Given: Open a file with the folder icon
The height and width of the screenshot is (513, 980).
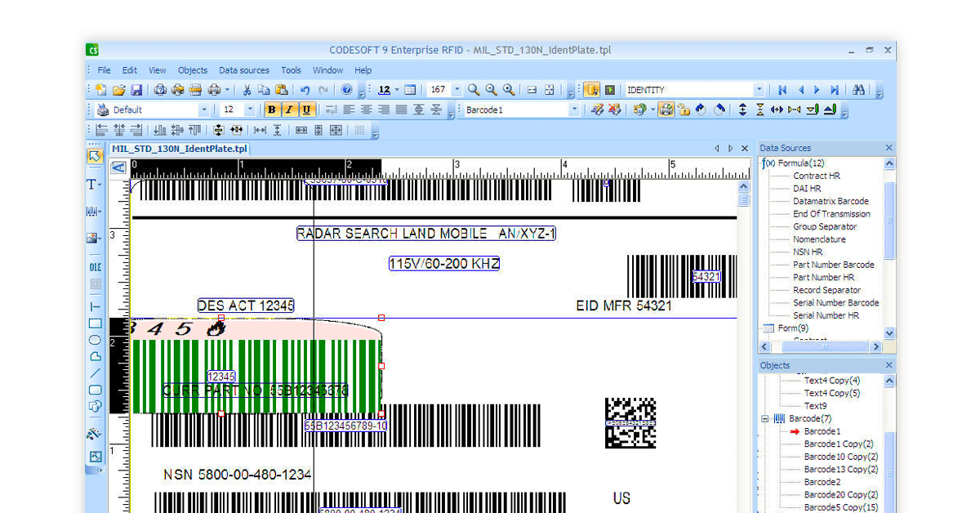Looking at the screenshot, I should click(119, 90).
